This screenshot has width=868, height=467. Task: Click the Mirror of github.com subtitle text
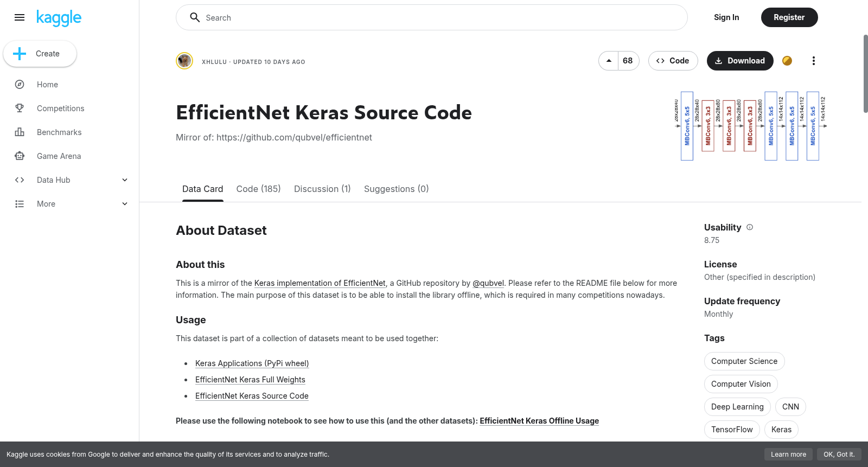(x=274, y=138)
